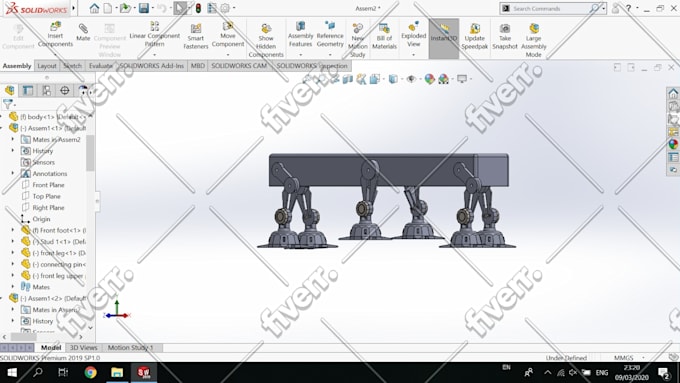This screenshot has width=680, height=383.
Task: Switch to the Sketch tab
Action: click(72, 66)
